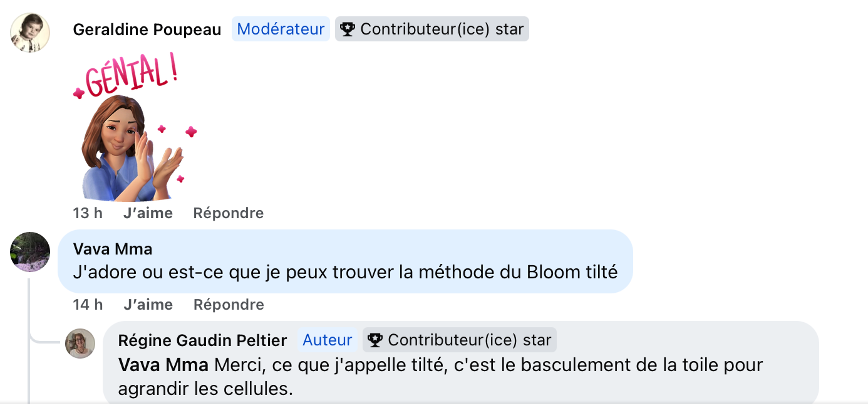This screenshot has height=415, width=868.
Task: Click the Auteur badge
Action: [x=328, y=340]
